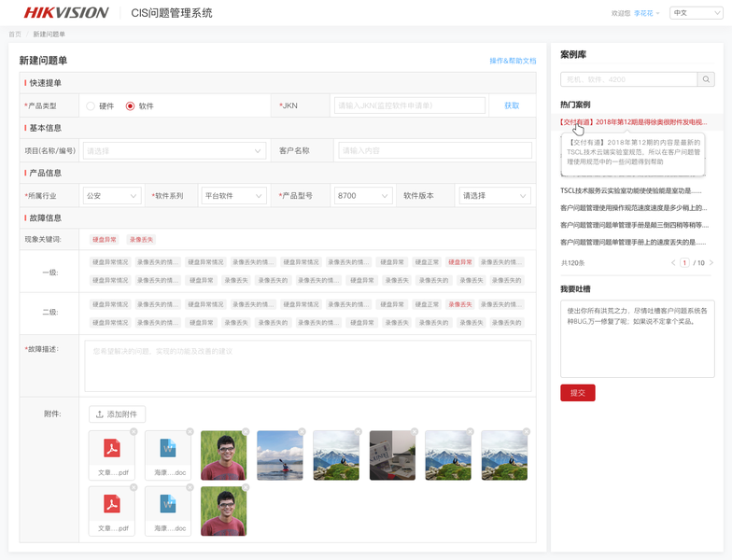Toggle 硬盘正常 tag in 一级 row
Image resolution: width=732 pixels, height=560 pixels.
[428, 262]
